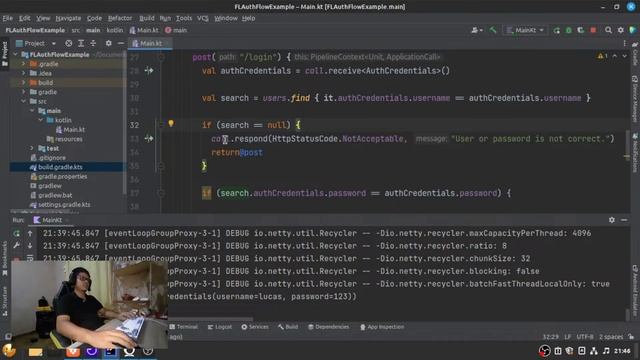The height and width of the screenshot is (360, 640).
Task: Open the Build tool window button
Action: 288,327
